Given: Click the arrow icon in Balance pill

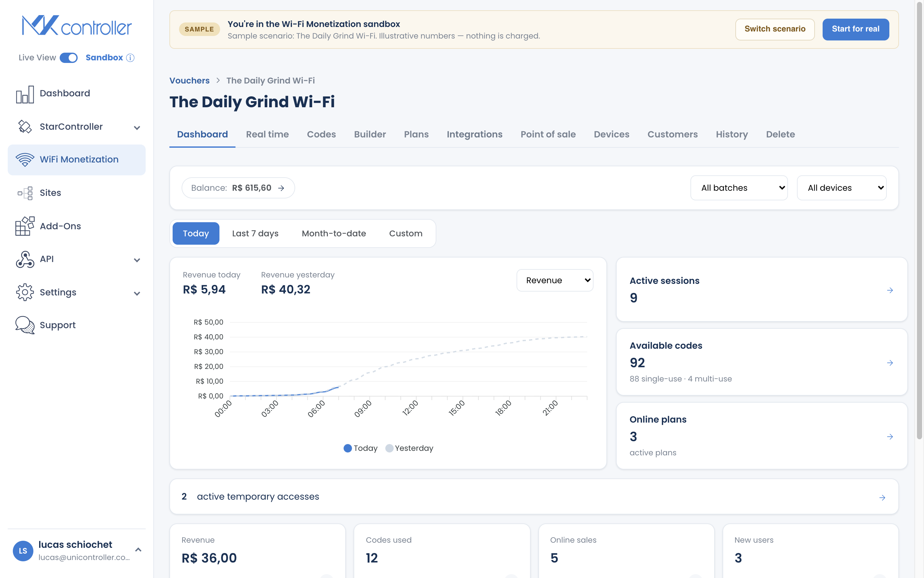Looking at the screenshot, I should click(281, 188).
